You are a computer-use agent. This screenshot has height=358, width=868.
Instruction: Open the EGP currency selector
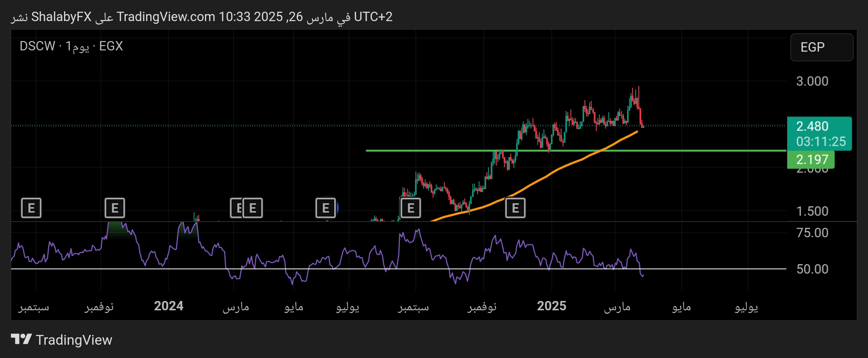[x=822, y=47]
